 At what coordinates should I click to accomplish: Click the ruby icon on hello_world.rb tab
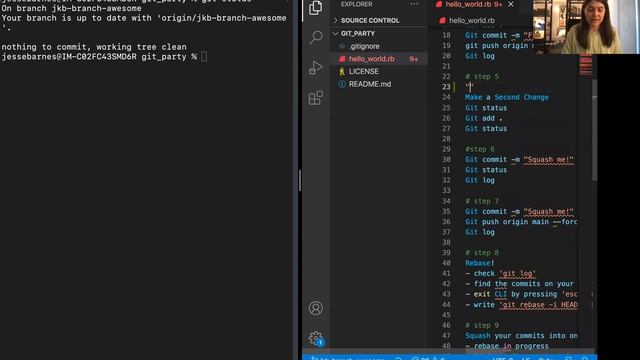[439, 4]
